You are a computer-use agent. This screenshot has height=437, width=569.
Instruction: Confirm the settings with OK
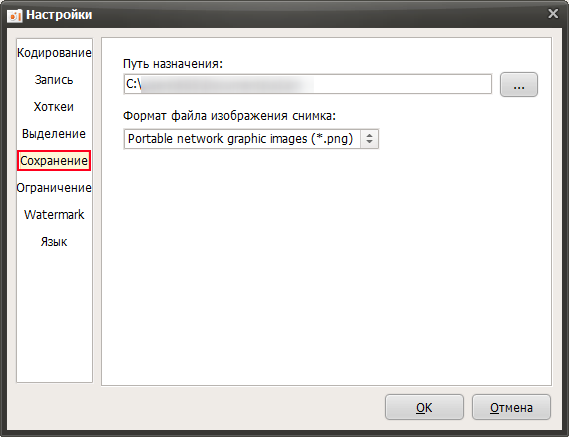[x=424, y=407]
